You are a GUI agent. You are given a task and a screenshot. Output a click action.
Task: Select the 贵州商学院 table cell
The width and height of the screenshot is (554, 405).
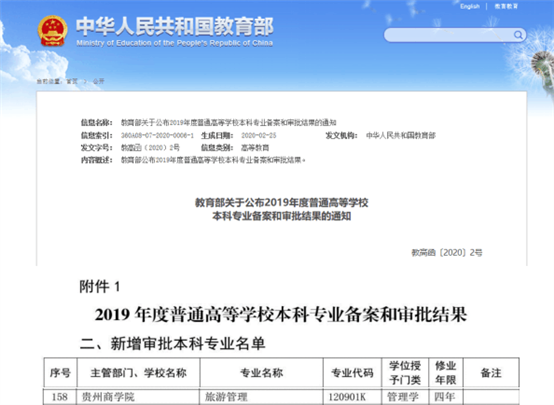(x=138, y=397)
